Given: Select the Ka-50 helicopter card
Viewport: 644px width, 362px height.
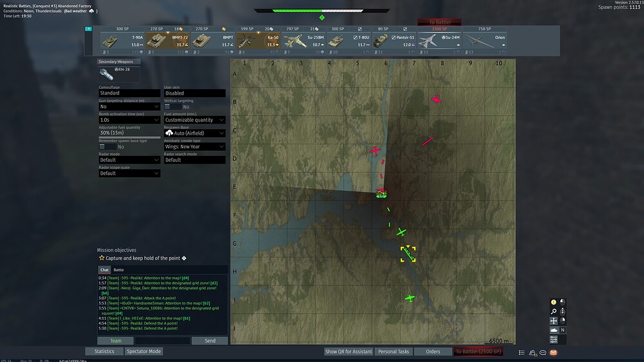Looking at the screenshot, I should point(258,41).
